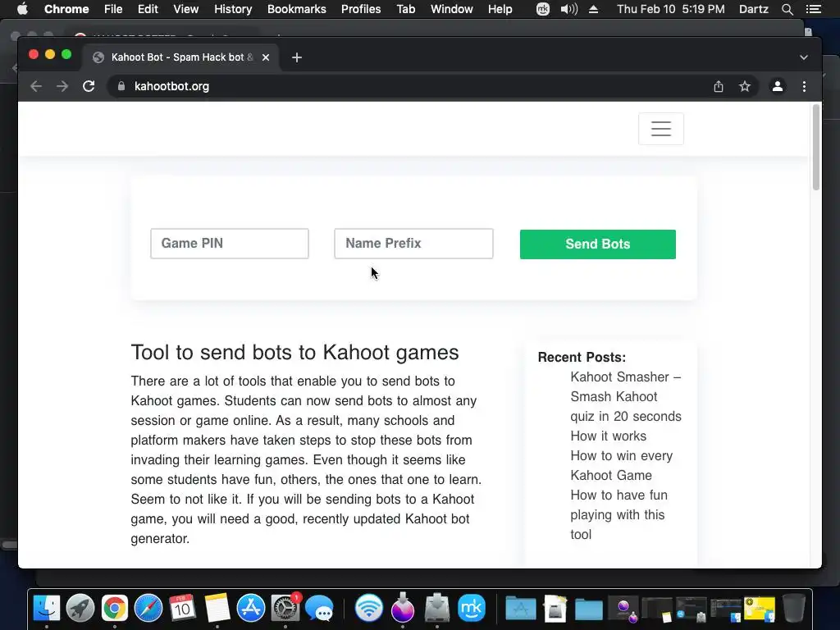The image size is (840, 630).
Task: Open the Bookmarks menu
Action: tap(297, 9)
